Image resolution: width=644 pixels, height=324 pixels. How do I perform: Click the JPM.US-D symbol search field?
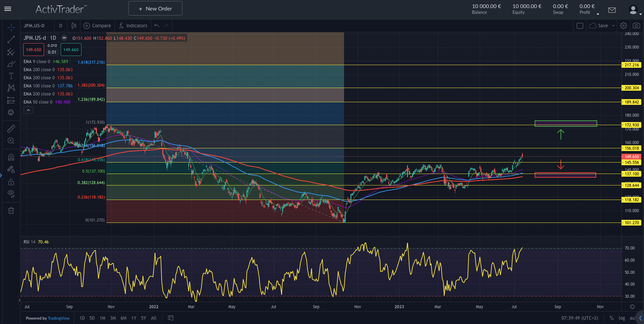click(34, 26)
